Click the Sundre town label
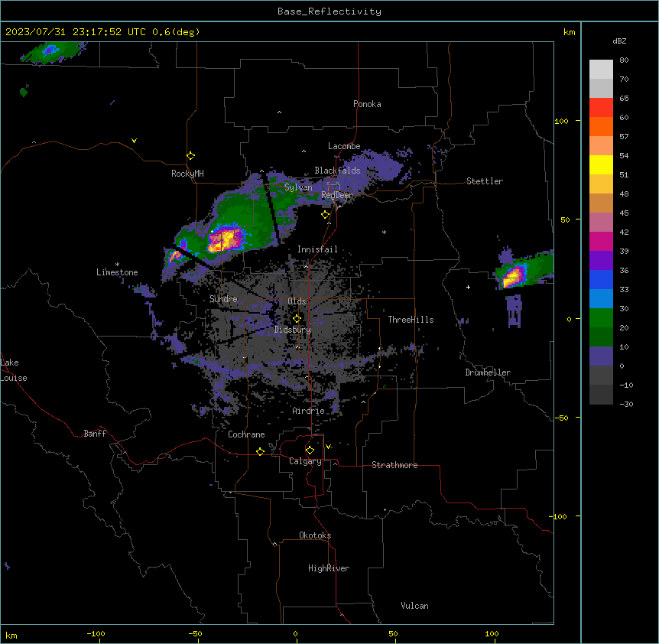The height and width of the screenshot is (644, 659). (x=223, y=299)
